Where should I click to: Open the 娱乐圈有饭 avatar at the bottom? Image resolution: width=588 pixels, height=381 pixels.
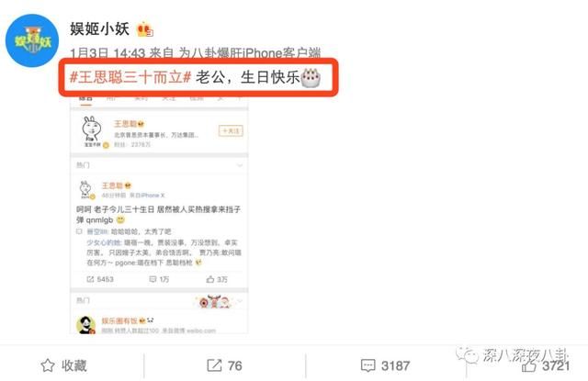pyautogui.click(x=85, y=325)
